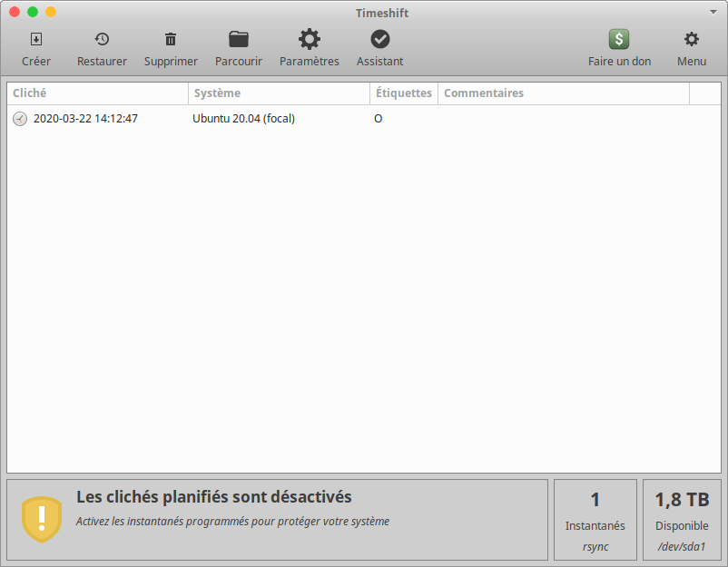Screen dimensions: 728x567
Task: Sort by the Système column header
Action: 279,93
